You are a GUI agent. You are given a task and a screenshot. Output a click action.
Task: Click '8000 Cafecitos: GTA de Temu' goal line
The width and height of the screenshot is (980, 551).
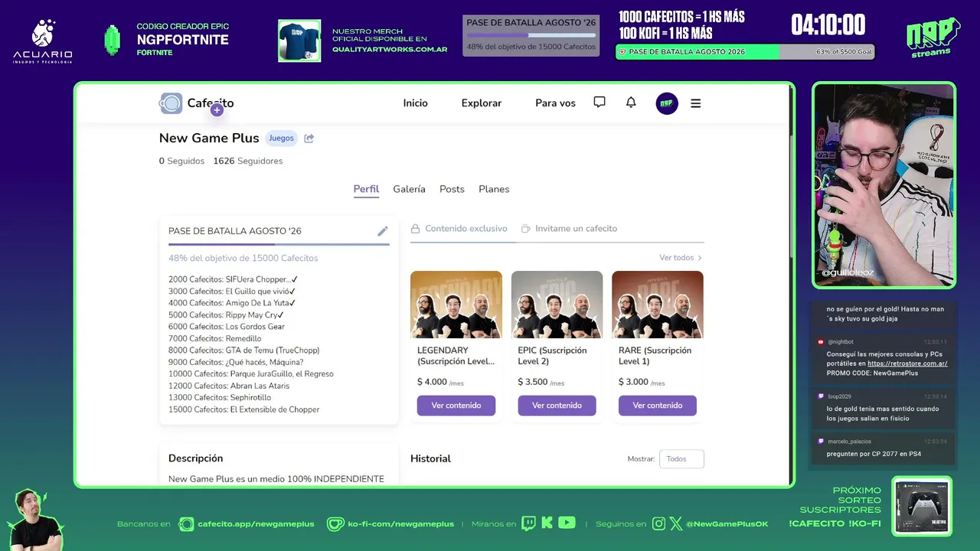pyautogui.click(x=244, y=350)
